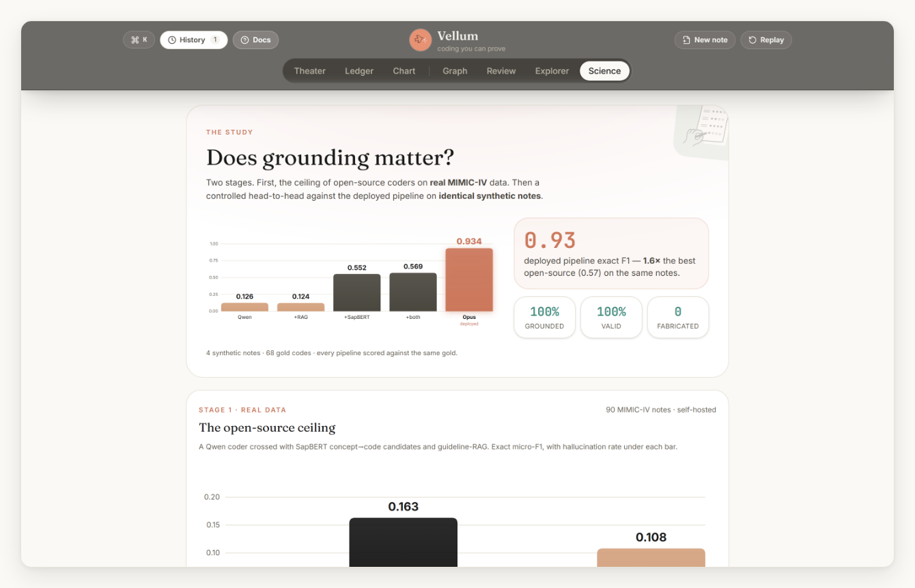This screenshot has height=588, width=915.
Task: Click the +both bar labeled 0.569
Action: pos(413,292)
